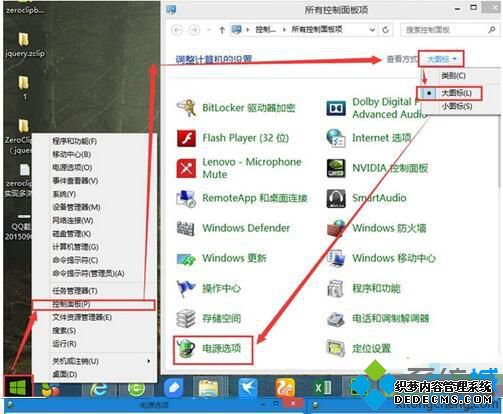Choose 命令提示符(管理员)(A) menu entry

pyautogui.click(x=89, y=274)
